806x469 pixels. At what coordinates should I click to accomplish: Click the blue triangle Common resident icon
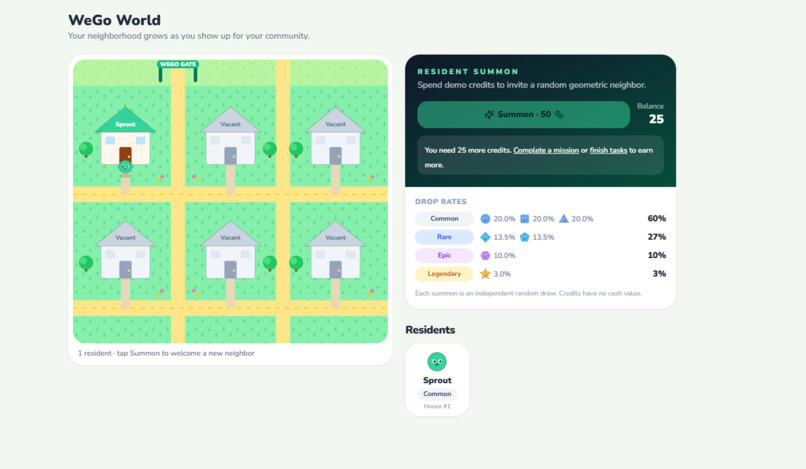click(563, 219)
